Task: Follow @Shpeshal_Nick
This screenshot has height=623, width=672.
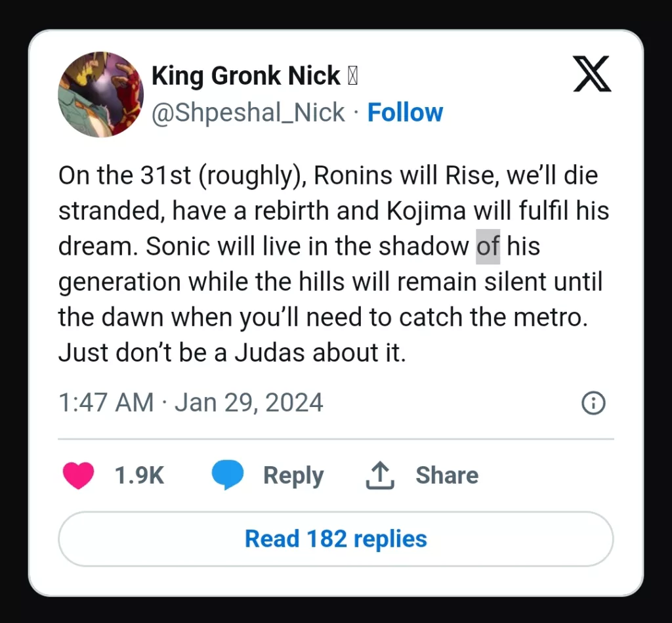Action: 405,112
